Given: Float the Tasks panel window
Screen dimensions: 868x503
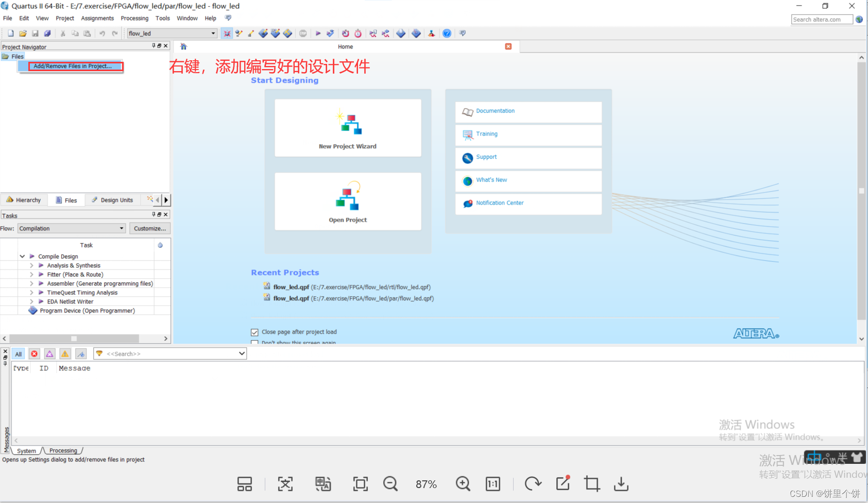Looking at the screenshot, I should (159, 214).
